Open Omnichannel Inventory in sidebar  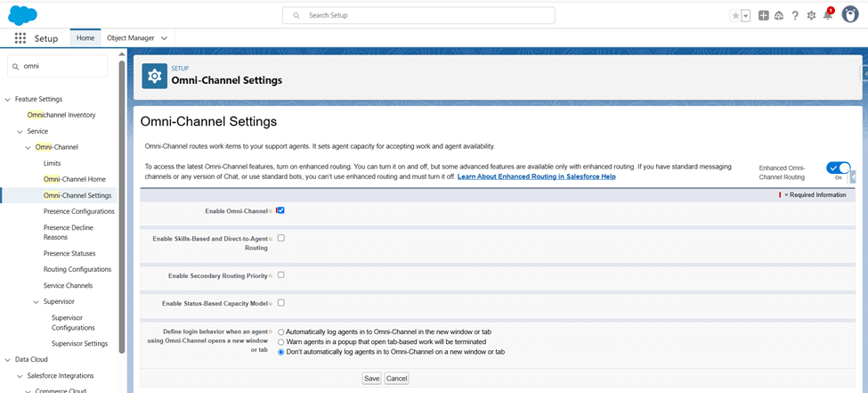pyautogui.click(x=61, y=115)
